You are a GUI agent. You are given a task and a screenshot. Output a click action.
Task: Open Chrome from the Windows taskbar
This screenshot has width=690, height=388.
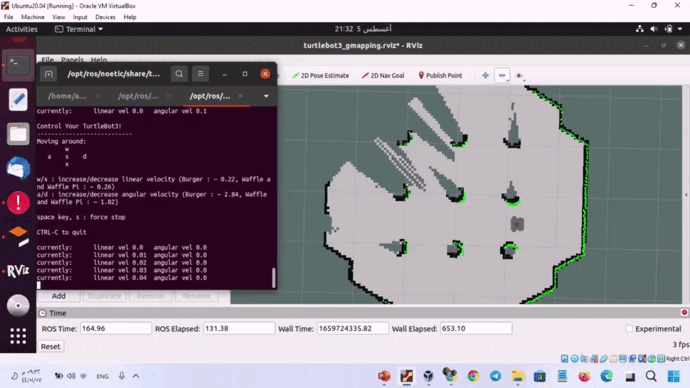(473, 376)
